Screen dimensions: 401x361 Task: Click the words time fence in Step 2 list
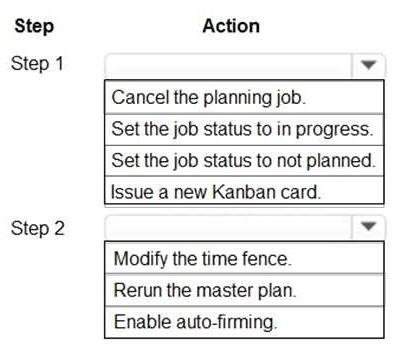tap(245, 259)
